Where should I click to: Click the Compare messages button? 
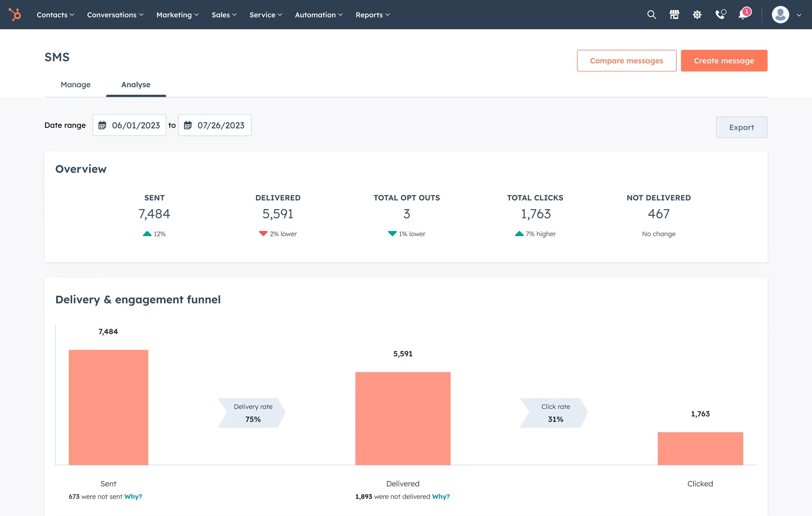click(x=626, y=61)
